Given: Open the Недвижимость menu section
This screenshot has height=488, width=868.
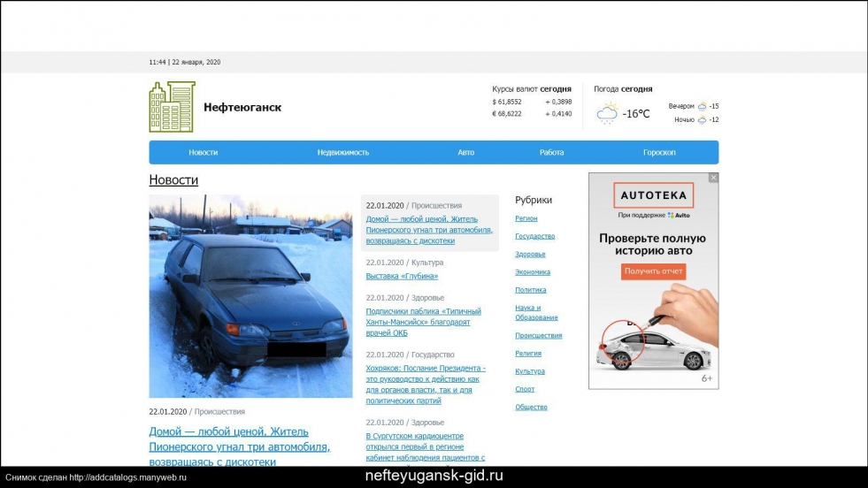Looking at the screenshot, I should 343,152.
